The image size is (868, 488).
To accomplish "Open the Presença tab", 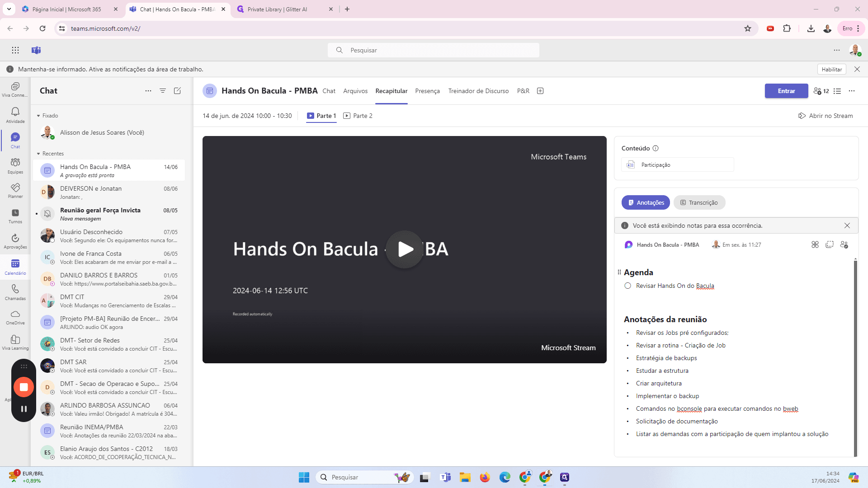I will (427, 91).
